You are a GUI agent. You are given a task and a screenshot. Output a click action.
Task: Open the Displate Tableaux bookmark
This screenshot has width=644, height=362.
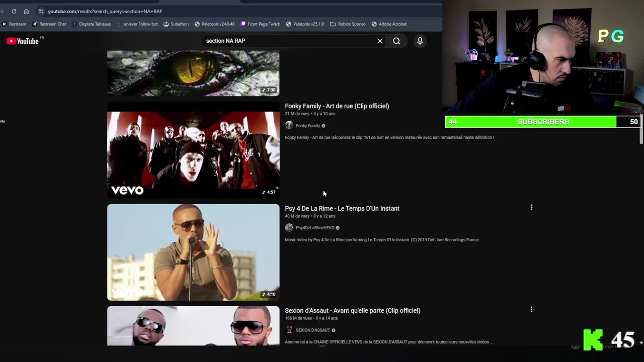(91, 24)
